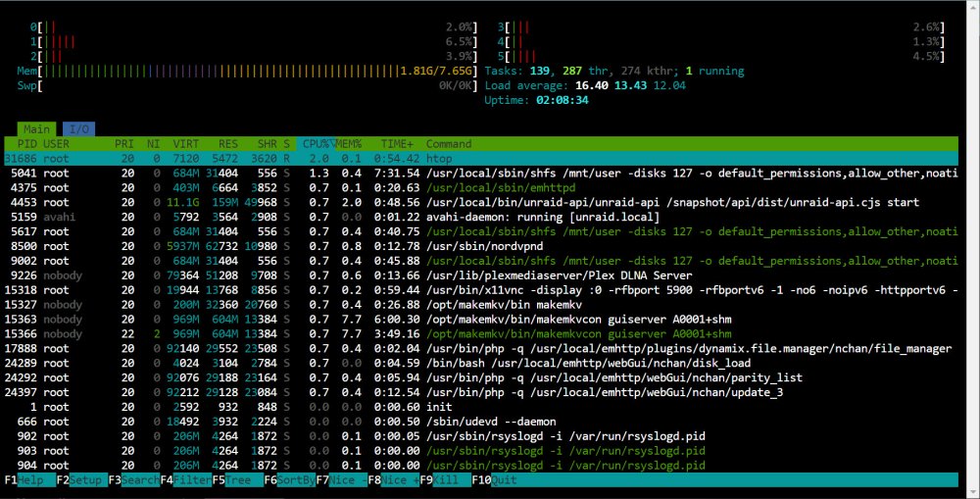
Task: Open the F6 SortBy menu
Action: (289, 480)
